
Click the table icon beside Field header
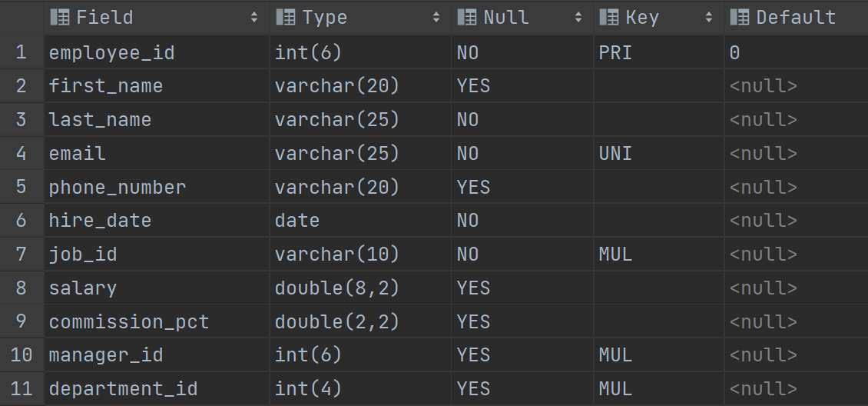[59, 17]
